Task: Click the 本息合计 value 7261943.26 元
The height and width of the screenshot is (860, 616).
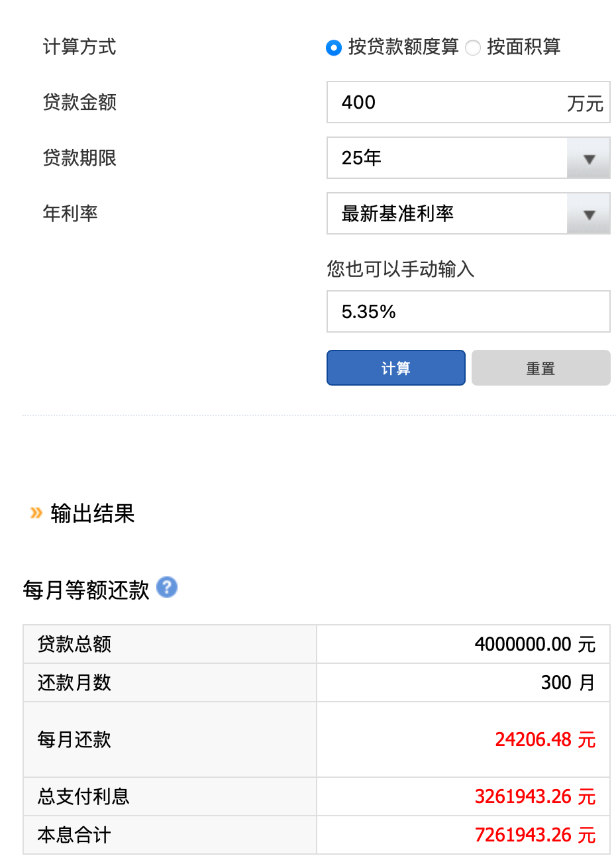Action: point(535,835)
